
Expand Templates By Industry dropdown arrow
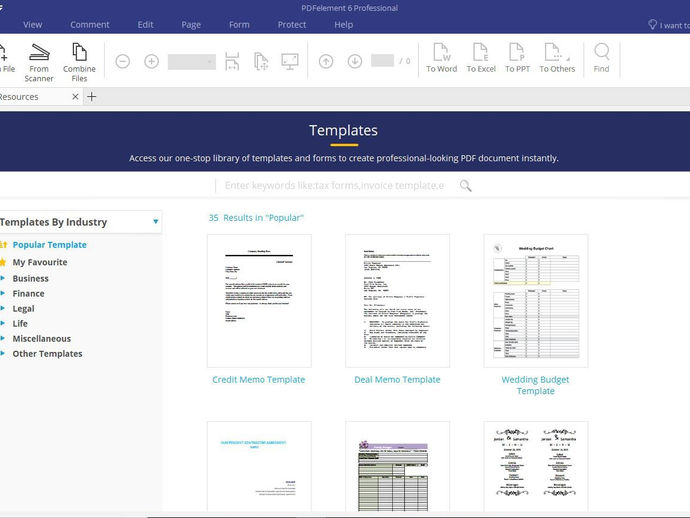click(x=156, y=221)
